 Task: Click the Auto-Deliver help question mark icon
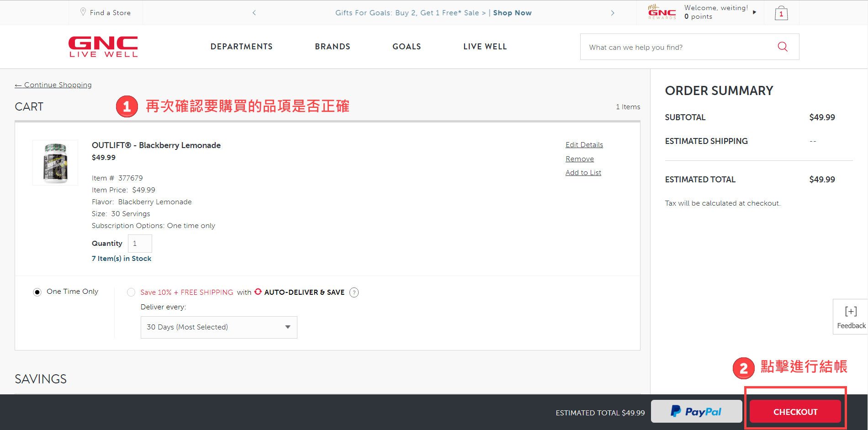pyautogui.click(x=354, y=292)
